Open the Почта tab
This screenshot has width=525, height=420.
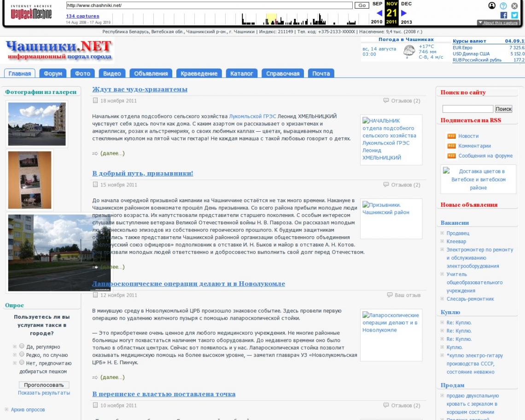click(321, 73)
